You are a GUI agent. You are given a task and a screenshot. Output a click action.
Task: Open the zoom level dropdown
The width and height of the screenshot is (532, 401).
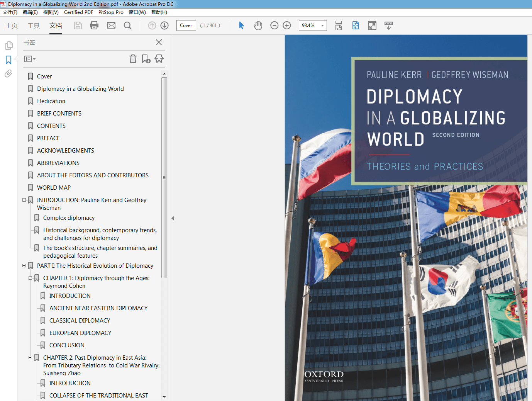tap(322, 25)
